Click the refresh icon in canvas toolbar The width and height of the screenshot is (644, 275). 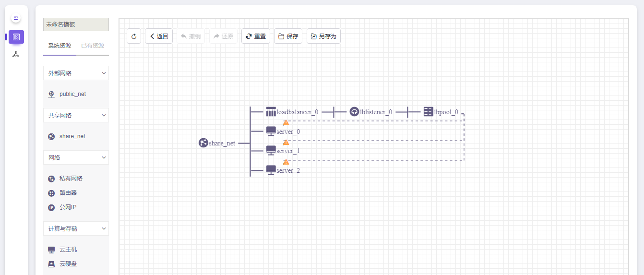[x=134, y=36]
